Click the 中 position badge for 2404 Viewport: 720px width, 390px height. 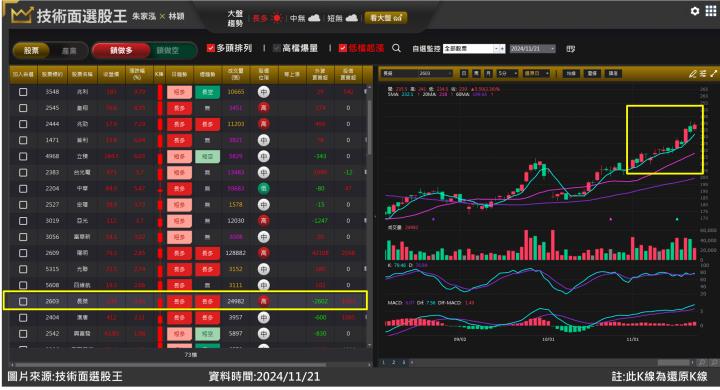(x=264, y=317)
